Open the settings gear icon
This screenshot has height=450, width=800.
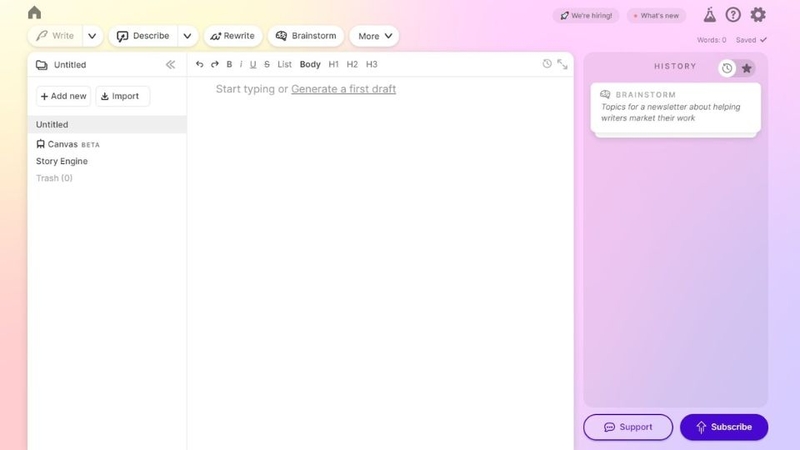(758, 15)
